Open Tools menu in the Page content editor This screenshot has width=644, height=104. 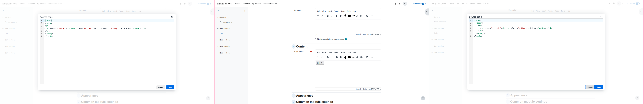[x=343, y=52]
